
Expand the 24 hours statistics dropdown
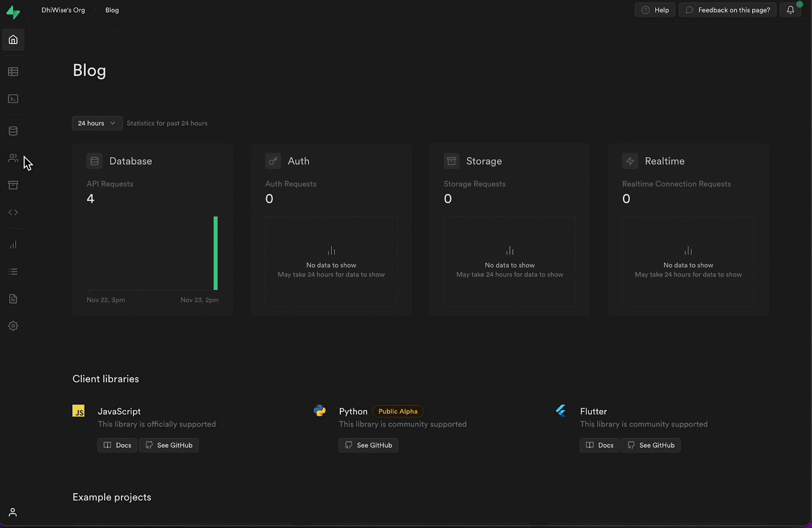coord(97,123)
